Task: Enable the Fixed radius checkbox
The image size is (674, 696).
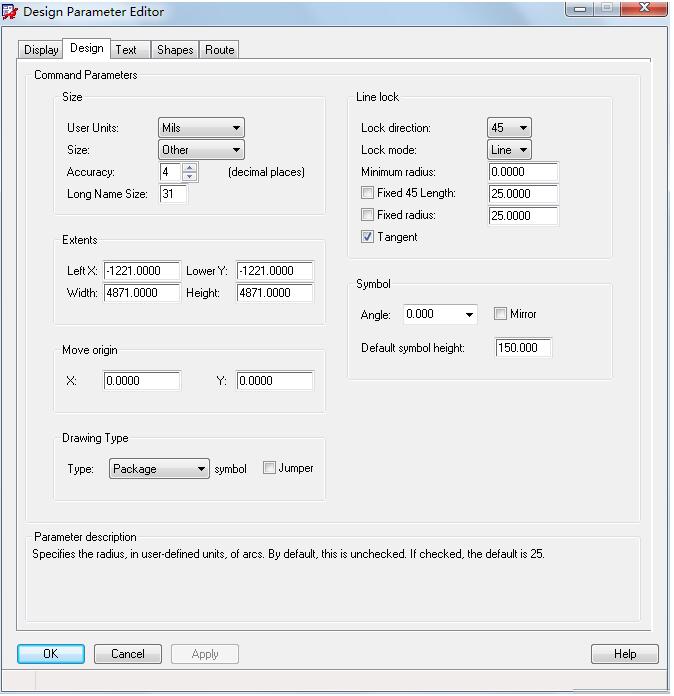Action: tap(368, 215)
